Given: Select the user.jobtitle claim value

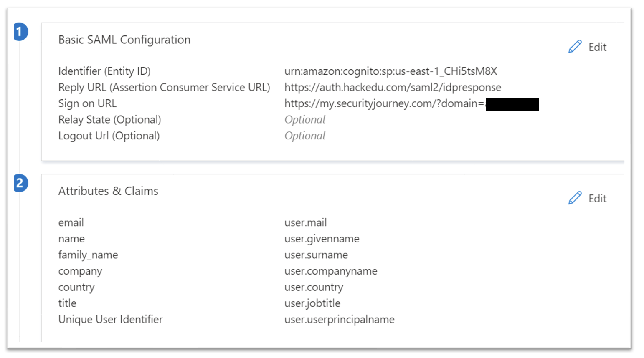Looking at the screenshot, I should click(x=312, y=303).
